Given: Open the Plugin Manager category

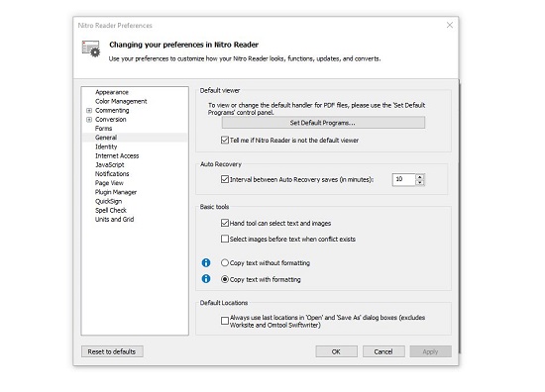Looking at the screenshot, I should [x=116, y=192].
